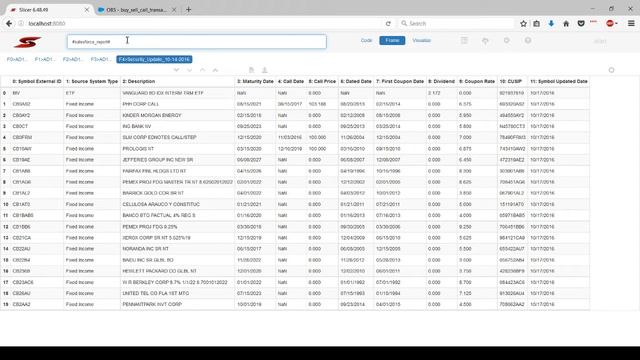This screenshot has height=360, width=640.
Task: Open the Pocket shield icon
Action: point(581,24)
